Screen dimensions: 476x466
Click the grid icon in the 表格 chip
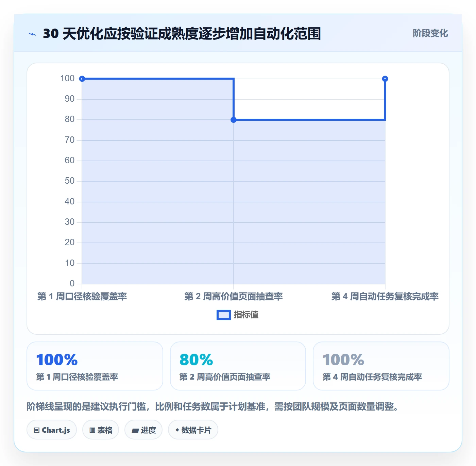coord(92,430)
